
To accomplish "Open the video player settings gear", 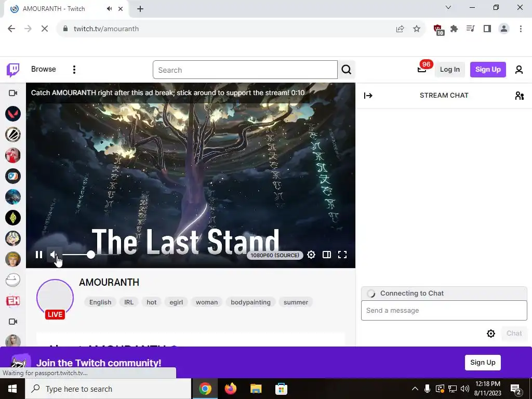I will coord(311,255).
